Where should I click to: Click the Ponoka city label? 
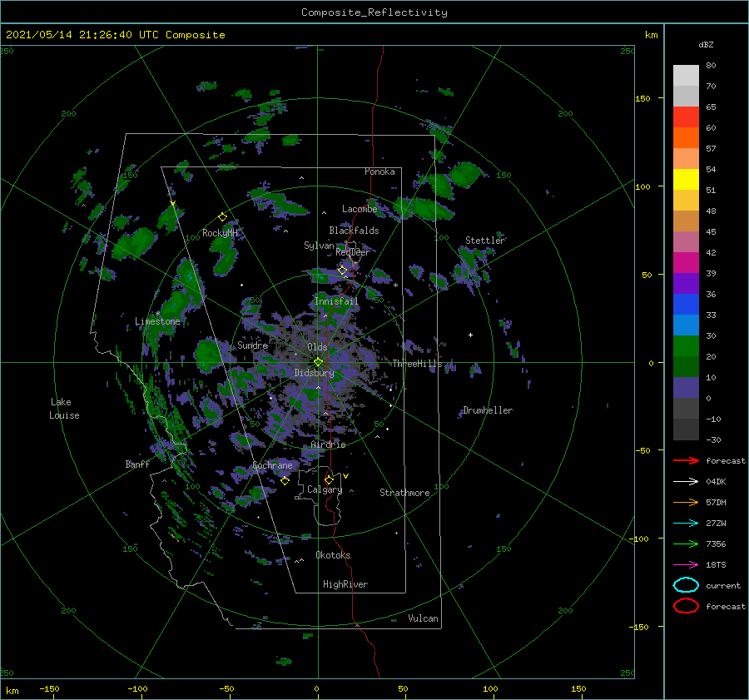[379, 171]
